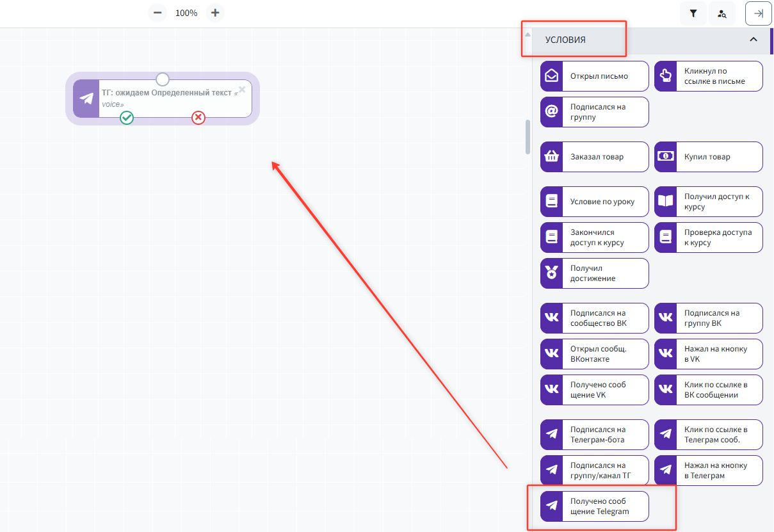This screenshot has width=774, height=532.
Task: Click the Купил товар money icon
Action: [x=666, y=157]
